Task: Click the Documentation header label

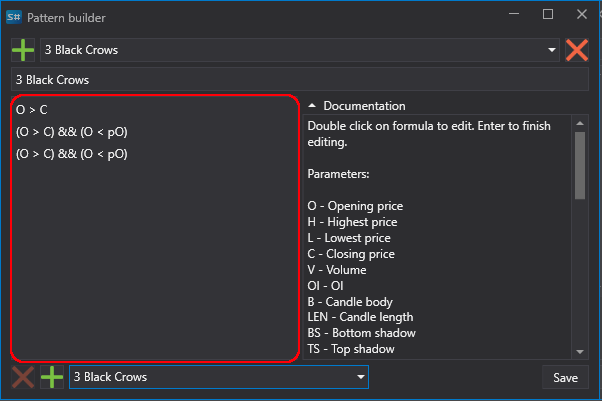Action: (x=364, y=106)
